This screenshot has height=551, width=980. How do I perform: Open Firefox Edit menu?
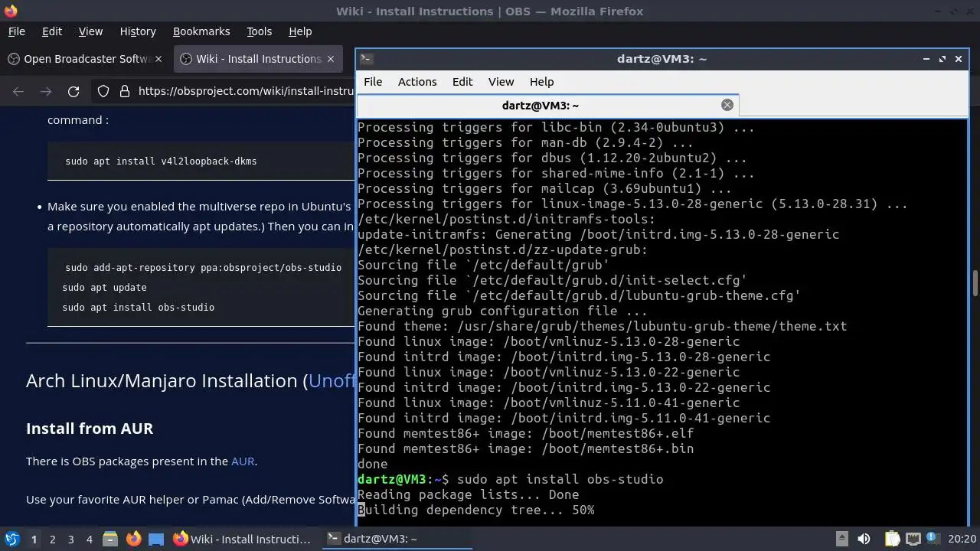[52, 31]
